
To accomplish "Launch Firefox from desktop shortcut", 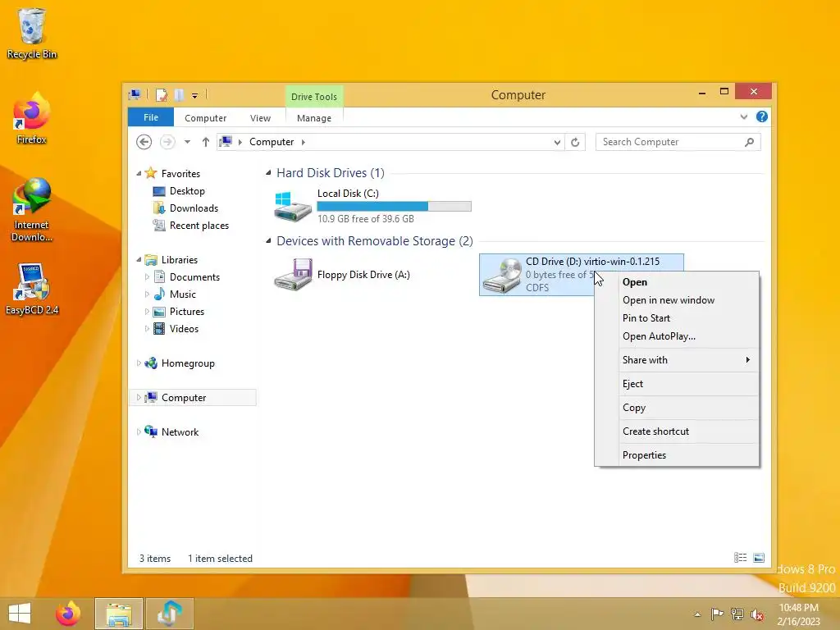I will click(x=32, y=118).
